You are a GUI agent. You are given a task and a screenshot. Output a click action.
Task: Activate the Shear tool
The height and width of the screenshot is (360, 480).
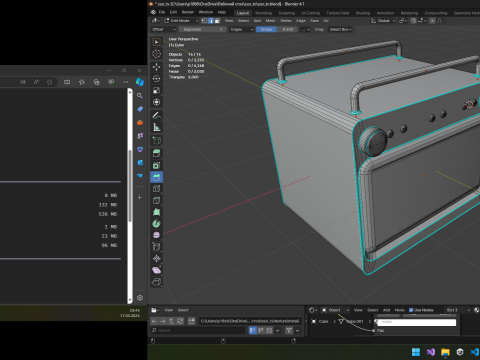(156, 270)
